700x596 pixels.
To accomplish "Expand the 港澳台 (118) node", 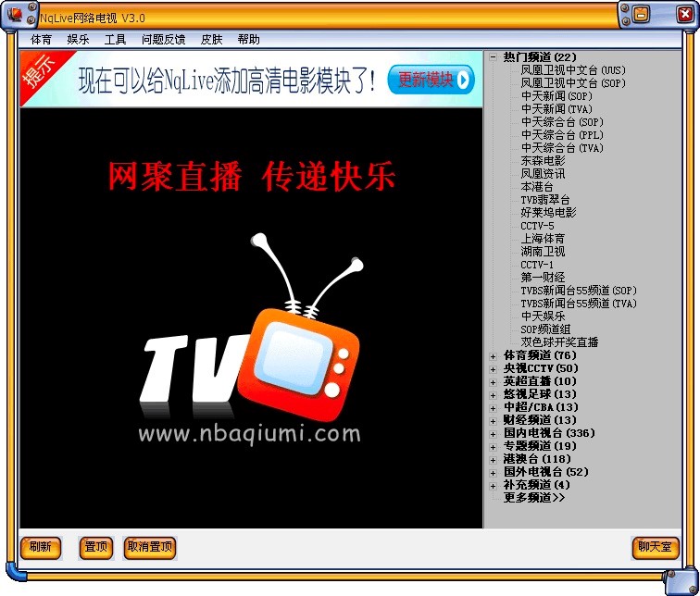I will (493, 459).
